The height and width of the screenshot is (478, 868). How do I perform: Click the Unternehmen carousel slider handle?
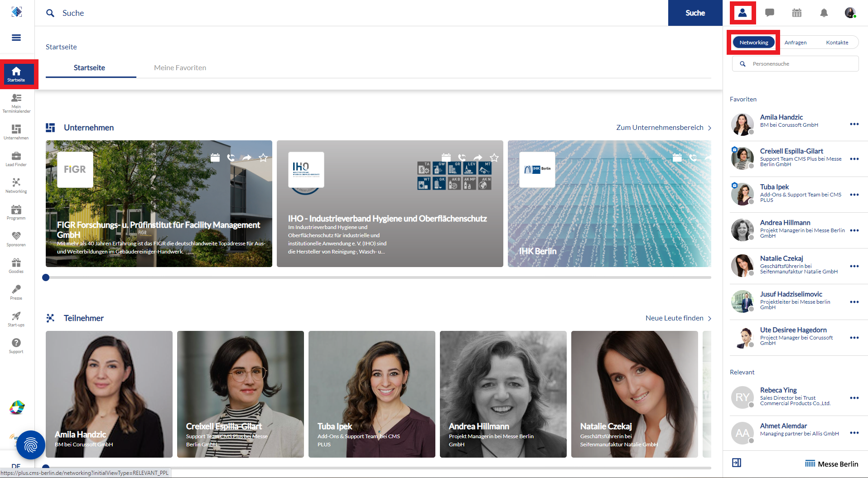point(46,277)
